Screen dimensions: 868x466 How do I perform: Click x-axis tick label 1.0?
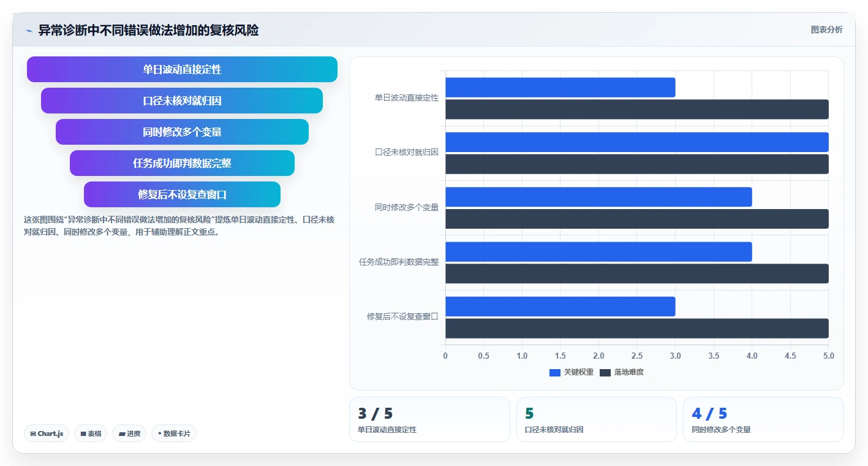(522, 356)
